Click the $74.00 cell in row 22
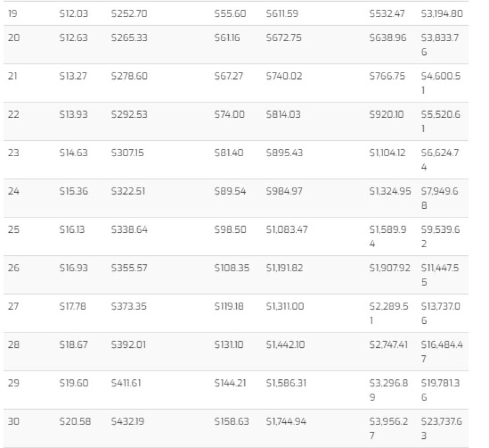Viewport: 489px width, 448px height. (x=229, y=114)
